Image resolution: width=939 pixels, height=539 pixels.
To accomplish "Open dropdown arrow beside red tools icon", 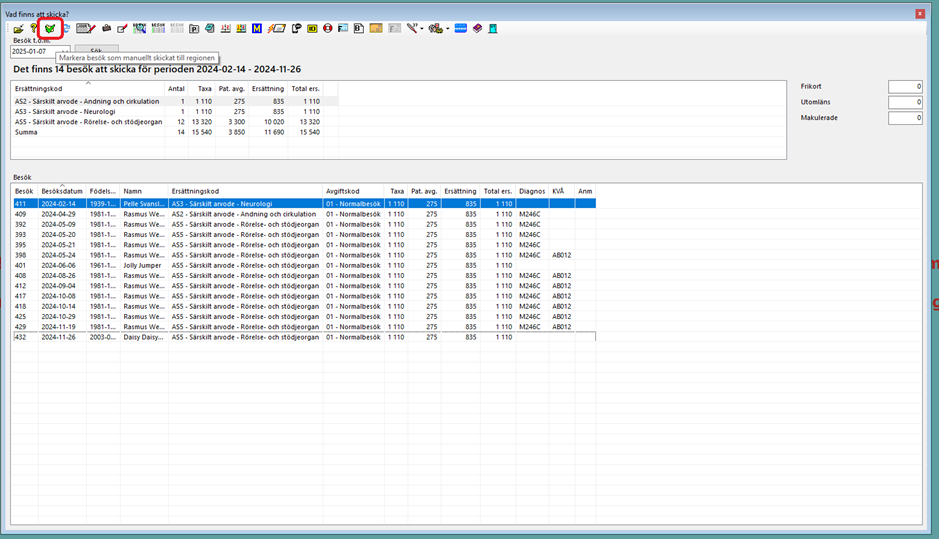I will (422, 29).
